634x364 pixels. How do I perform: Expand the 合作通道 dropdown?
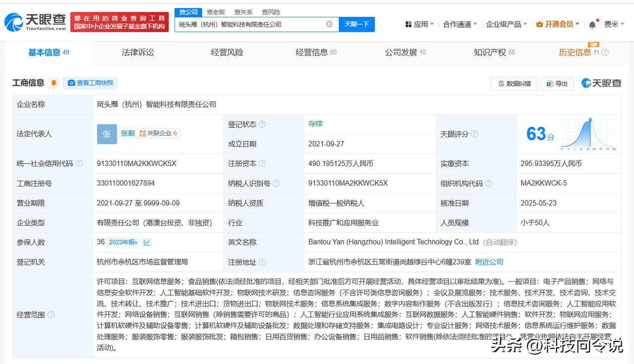(x=460, y=24)
